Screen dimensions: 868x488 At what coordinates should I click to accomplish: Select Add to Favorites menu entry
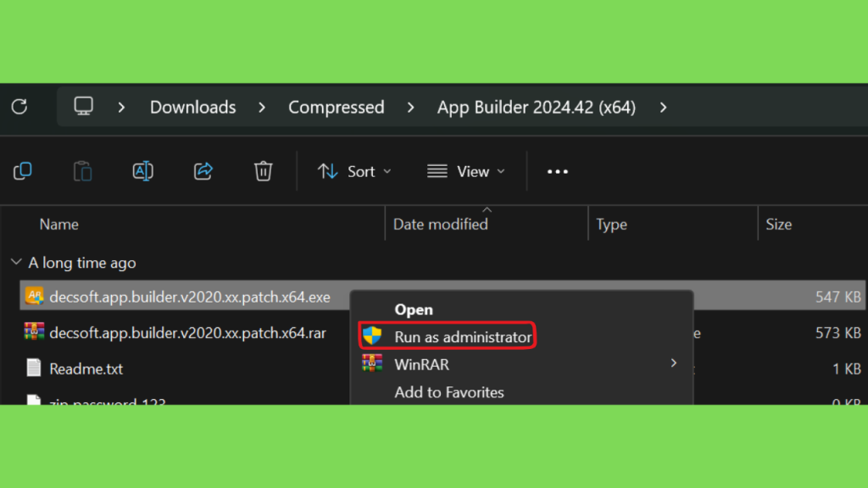tap(449, 392)
